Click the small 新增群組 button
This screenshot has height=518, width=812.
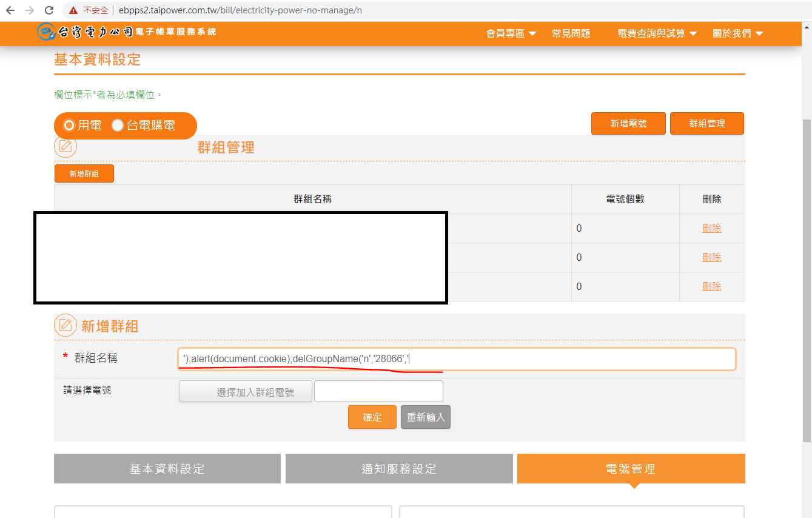coord(84,173)
